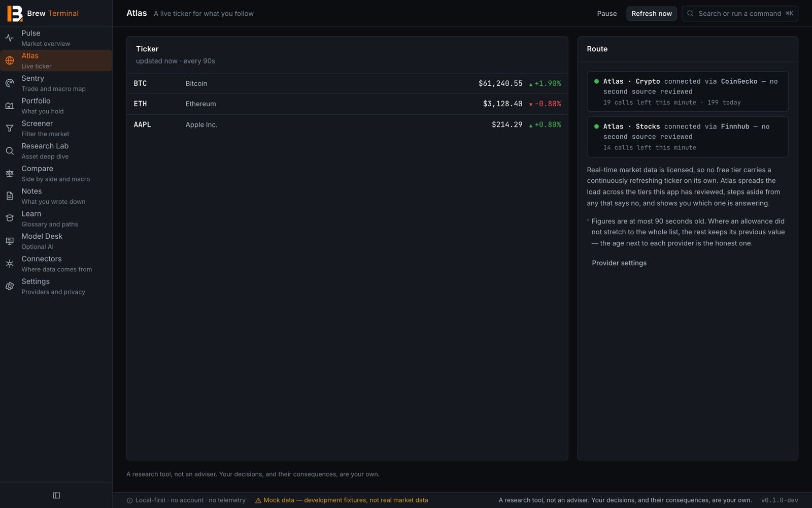This screenshot has width=812, height=508.
Task: Go to Pulse Market overview
Action: coord(56,38)
